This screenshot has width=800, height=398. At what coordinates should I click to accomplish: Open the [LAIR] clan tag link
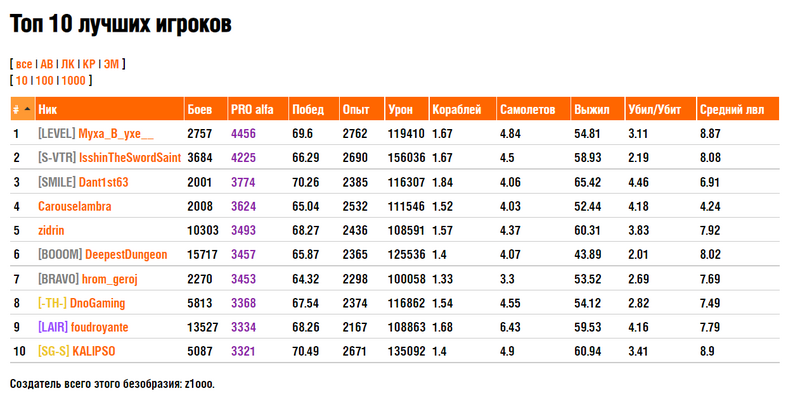click(x=53, y=328)
